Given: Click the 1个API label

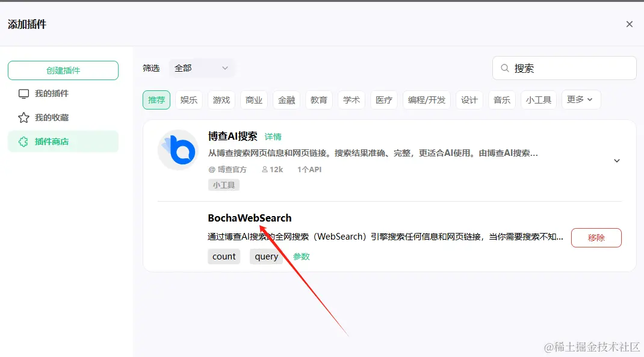Looking at the screenshot, I should coord(309,169).
